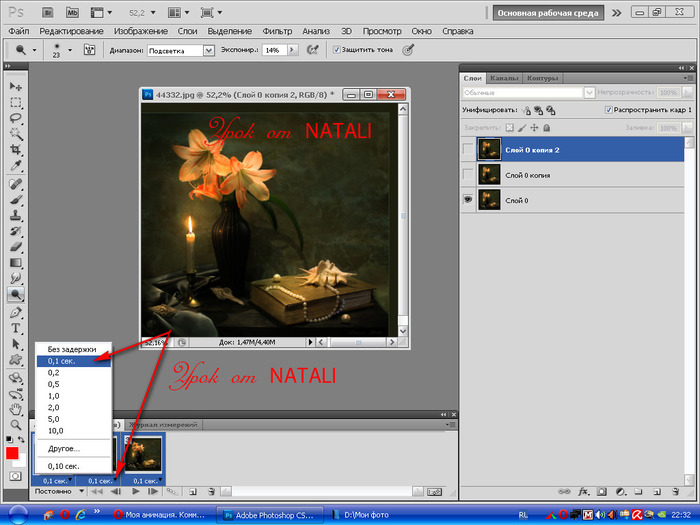Viewport: 700px width, 525px height.
Task: Select the Magic Wand tool
Action: click(x=16, y=134)
